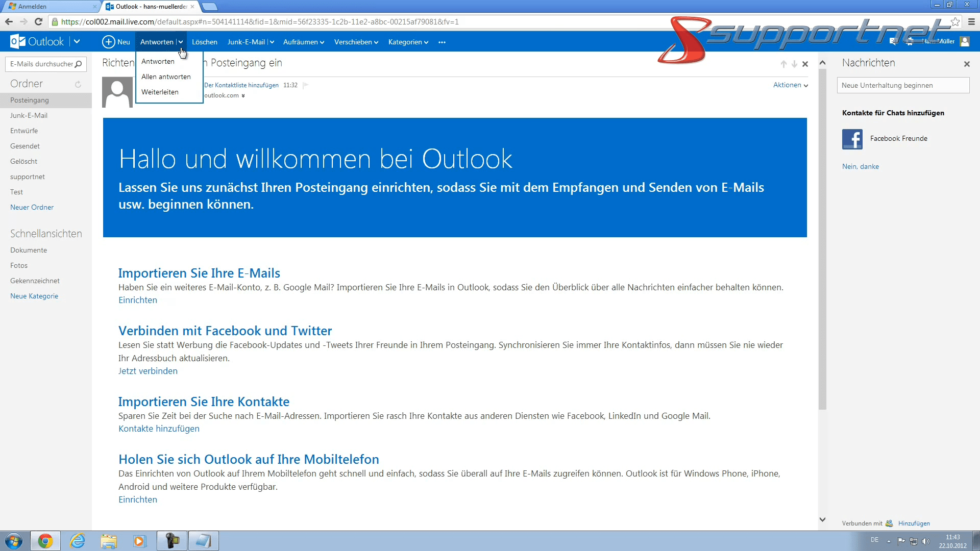The image size is (980, 551).
Task: Open the Aufräumen dropdown
Action: click(304, 42)
